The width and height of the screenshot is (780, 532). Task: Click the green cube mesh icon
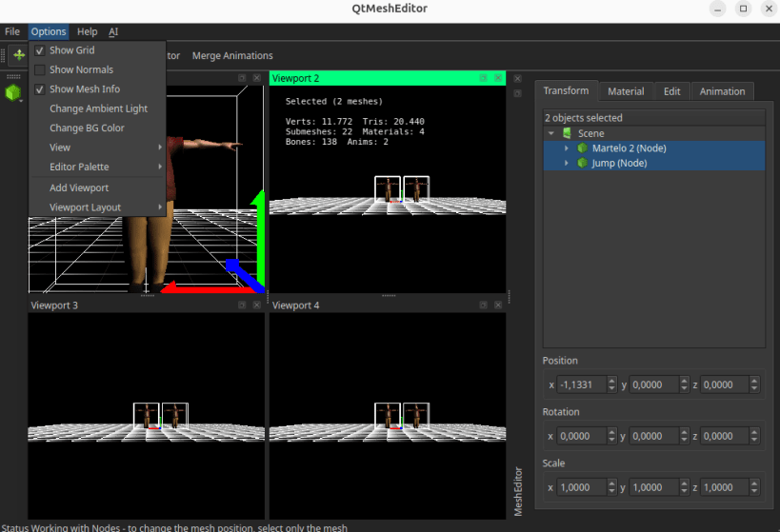[13, 92]
